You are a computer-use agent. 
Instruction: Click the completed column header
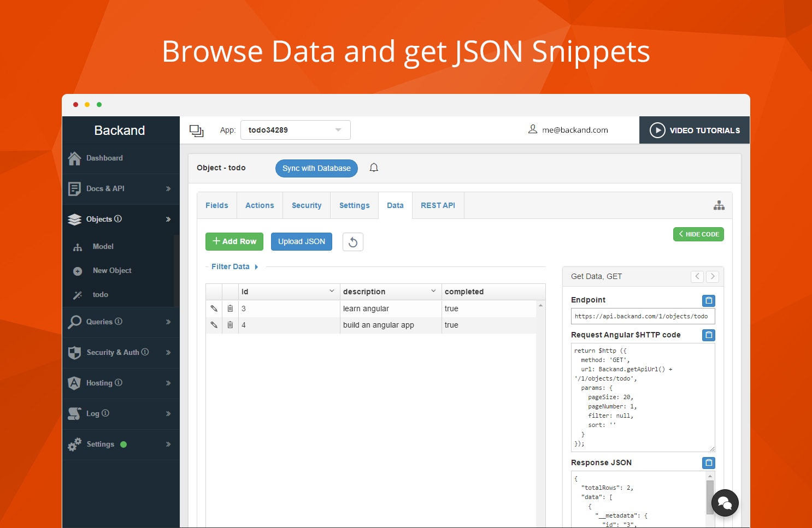[x=464, y=292]
